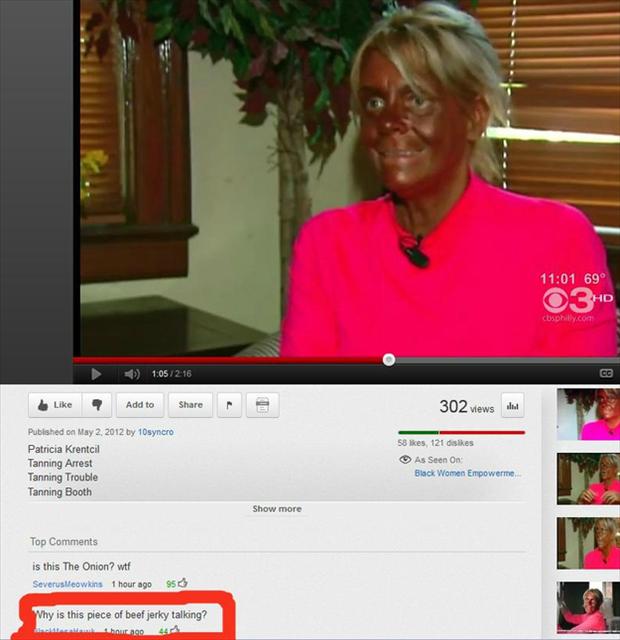Show video statistics chart icon
The height and width of the screenshot is (640, 620).
point(512,406)
